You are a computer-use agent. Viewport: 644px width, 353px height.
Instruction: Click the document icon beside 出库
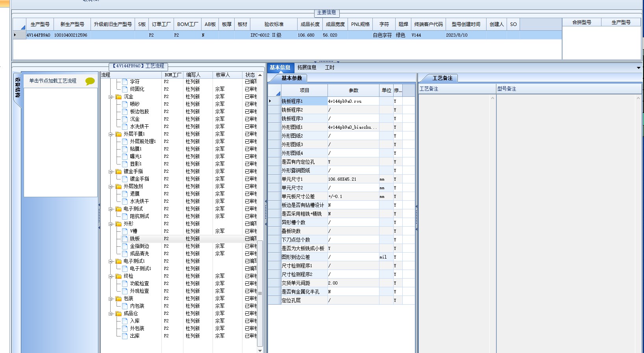[125, 336]
